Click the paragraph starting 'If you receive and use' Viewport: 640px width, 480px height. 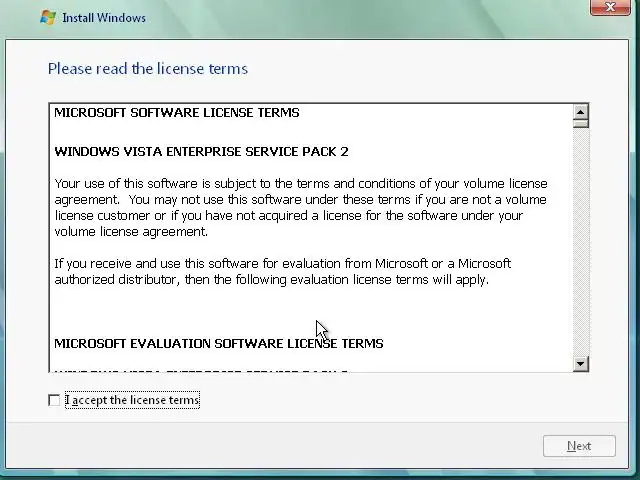pyautogui.click(x=282, y=271)
